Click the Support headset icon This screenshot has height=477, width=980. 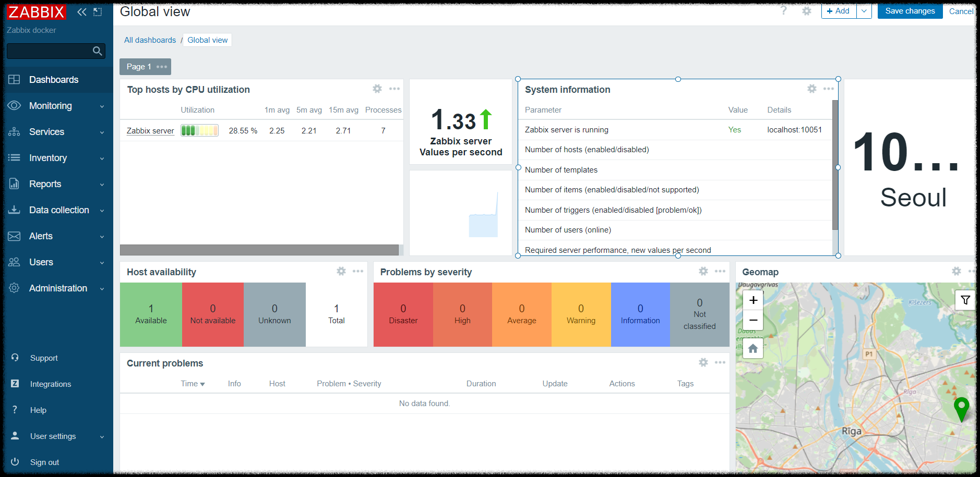click(15, 358)
